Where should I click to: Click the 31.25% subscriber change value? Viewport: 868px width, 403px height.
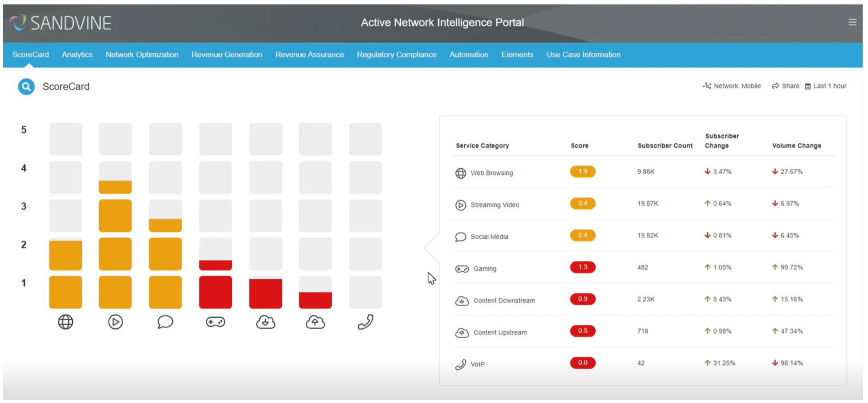point(724,363)
